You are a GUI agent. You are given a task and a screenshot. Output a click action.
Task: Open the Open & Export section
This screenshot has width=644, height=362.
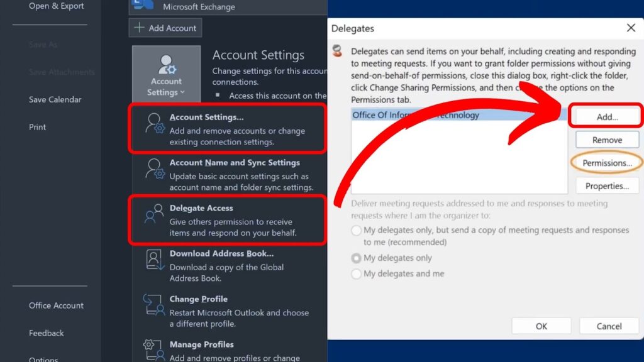56,6
